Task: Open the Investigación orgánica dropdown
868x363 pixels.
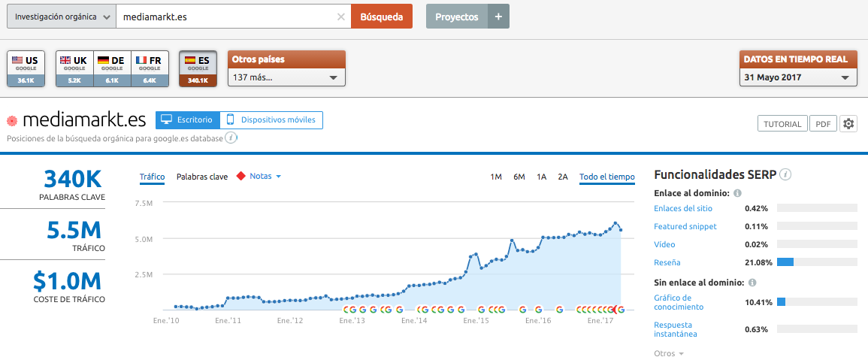Action: point(62,17)
